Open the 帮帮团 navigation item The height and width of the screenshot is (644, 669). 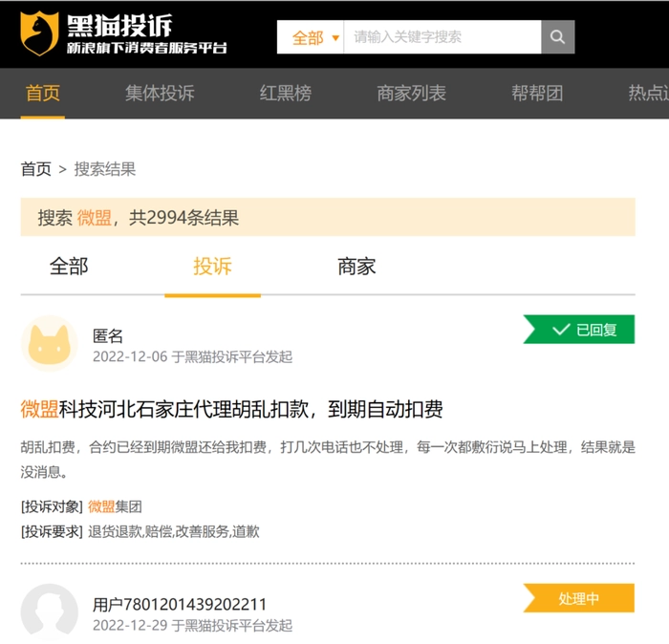point(537,93)
